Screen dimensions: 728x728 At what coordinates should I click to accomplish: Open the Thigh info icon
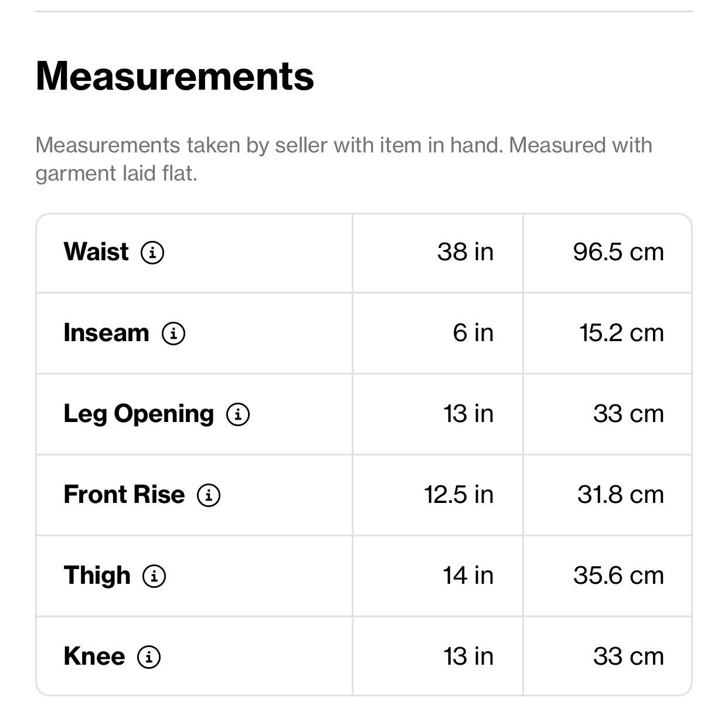click(154, 576)
